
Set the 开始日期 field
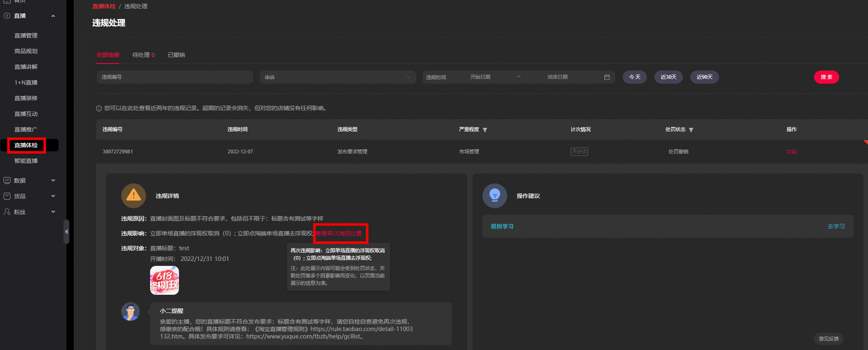pos(480,77)
